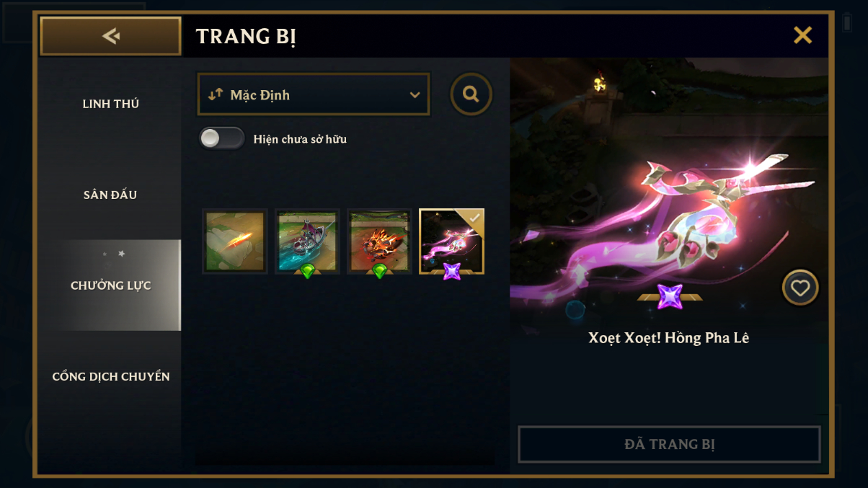Click the green gem under the red boom thumbnail
868x488 pixels.
coord(380,271)
